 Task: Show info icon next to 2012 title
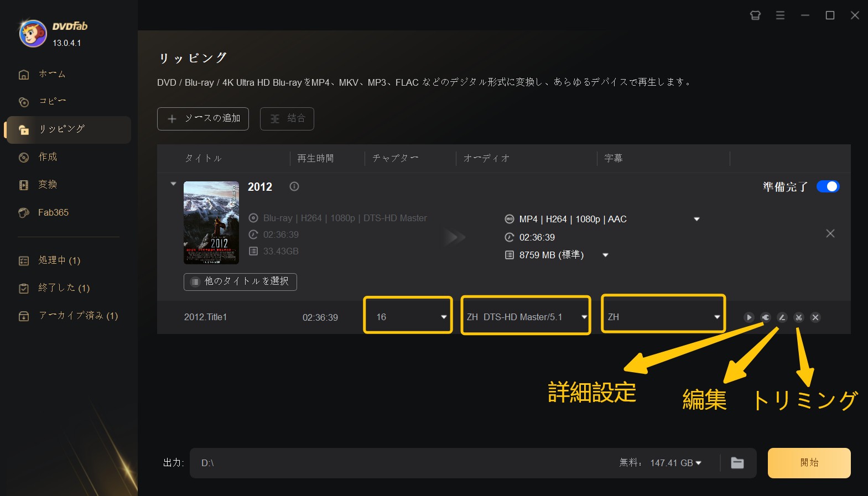tap(294, 187)
